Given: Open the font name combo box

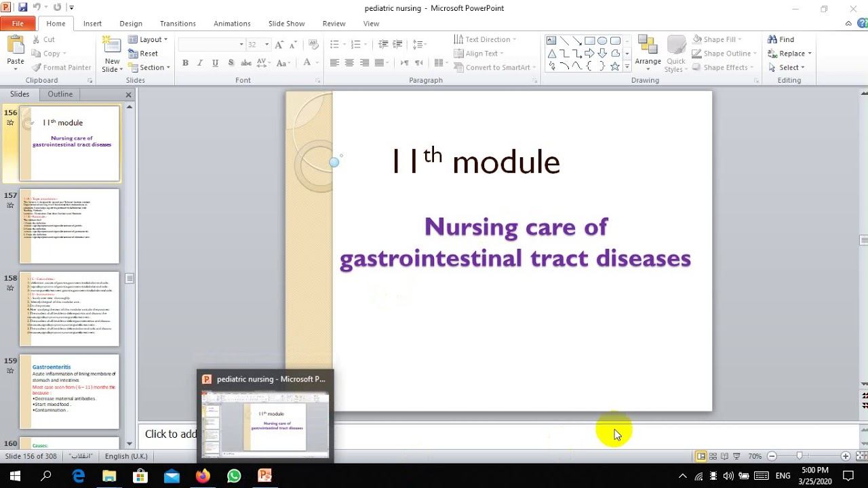Looking at the screenshot, I should pos(212,44).
